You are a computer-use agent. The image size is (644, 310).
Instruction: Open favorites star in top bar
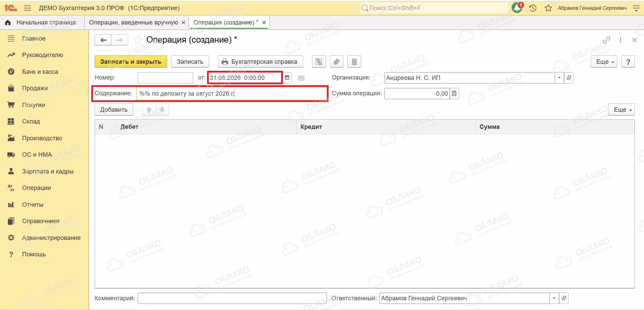[548, 8]
